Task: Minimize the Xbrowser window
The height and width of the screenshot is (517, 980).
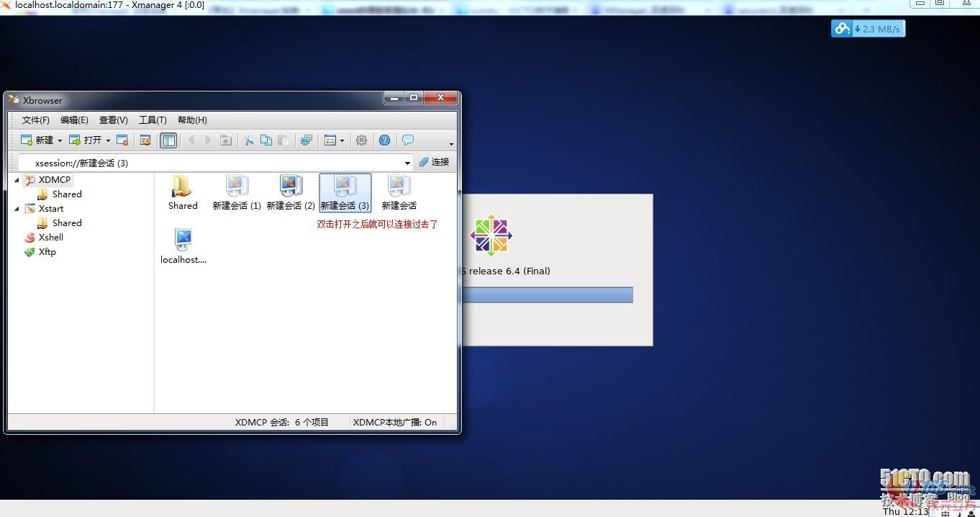Action: tap(394, 97)
